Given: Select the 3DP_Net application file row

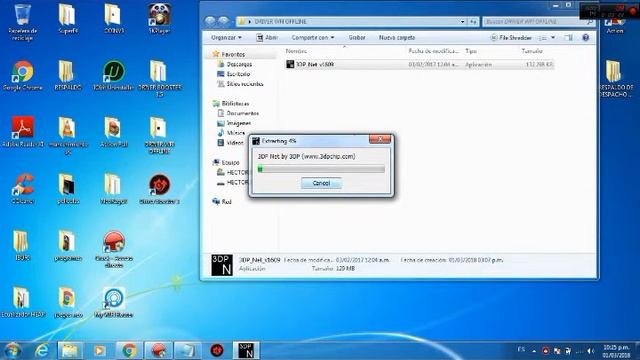Looking at the screenshot, I should [x=419, y=64].
